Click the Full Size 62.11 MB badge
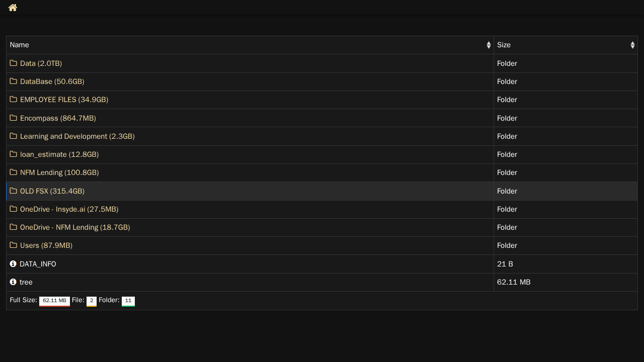 54,301
